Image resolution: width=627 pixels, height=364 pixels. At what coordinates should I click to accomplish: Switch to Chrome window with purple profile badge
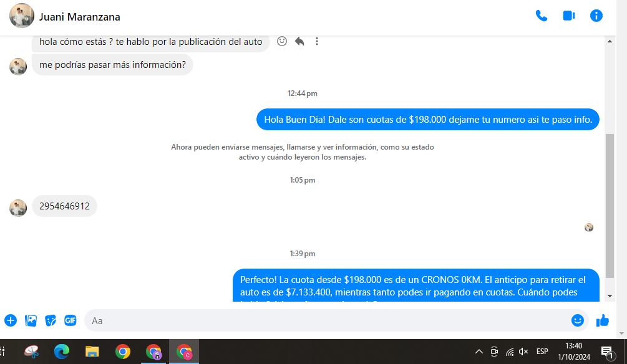pos(153,352)
